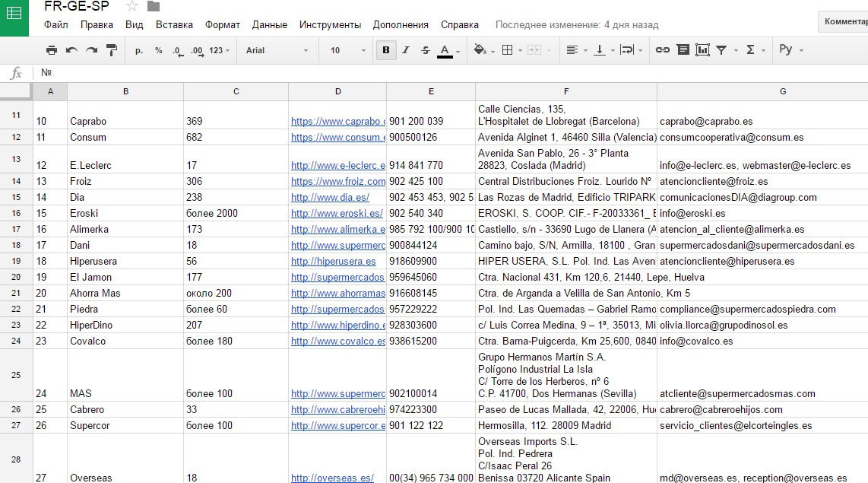
Task: Open the www.dia.es link
Action: point(330,198)
